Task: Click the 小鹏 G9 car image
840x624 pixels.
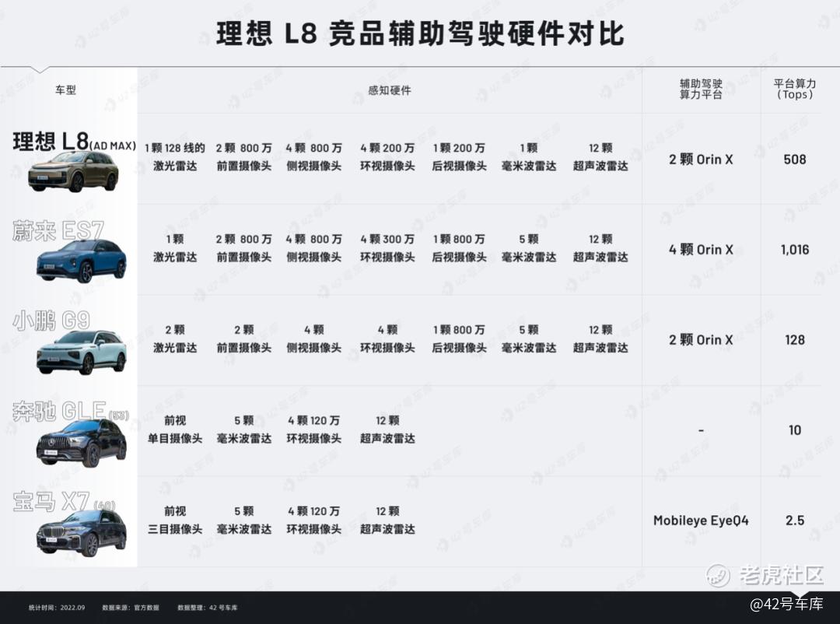Action: tap(82, 352)
